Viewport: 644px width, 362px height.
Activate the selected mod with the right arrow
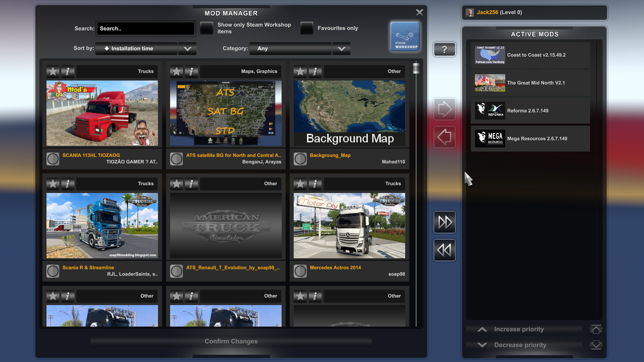444,109
